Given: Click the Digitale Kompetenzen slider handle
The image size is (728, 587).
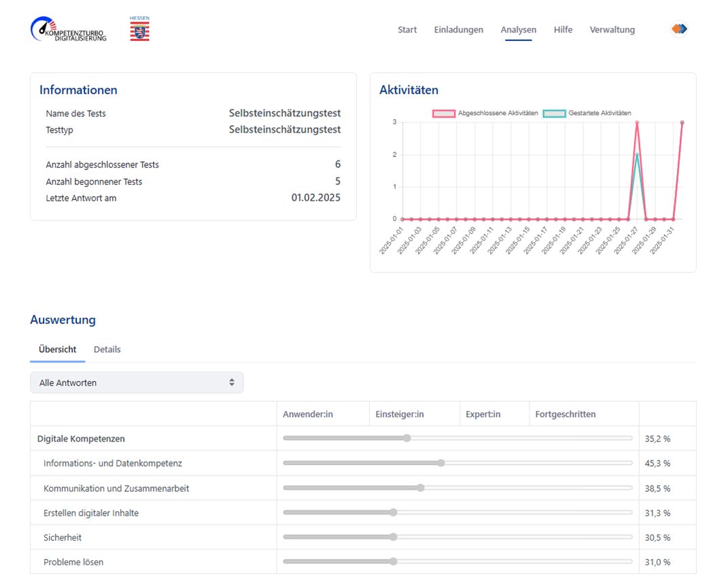Looking at the screenshot, I should click(406, 438).
